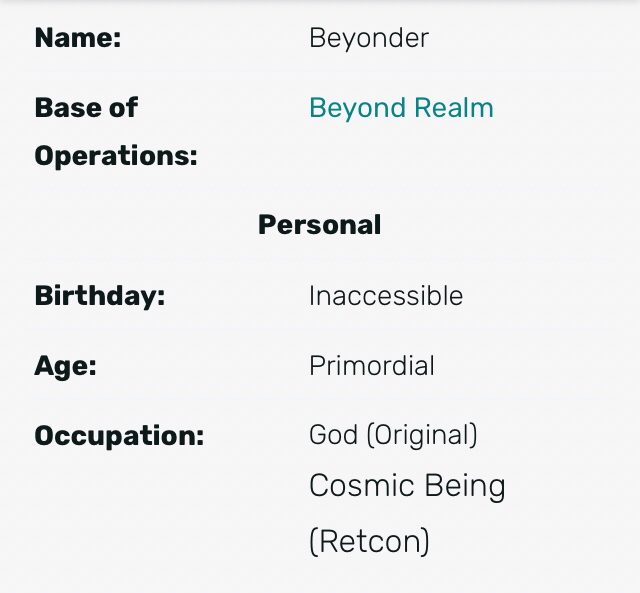640x593 pixels.
Task: Click the Primordial age value
Action: [x=372, y=366]
